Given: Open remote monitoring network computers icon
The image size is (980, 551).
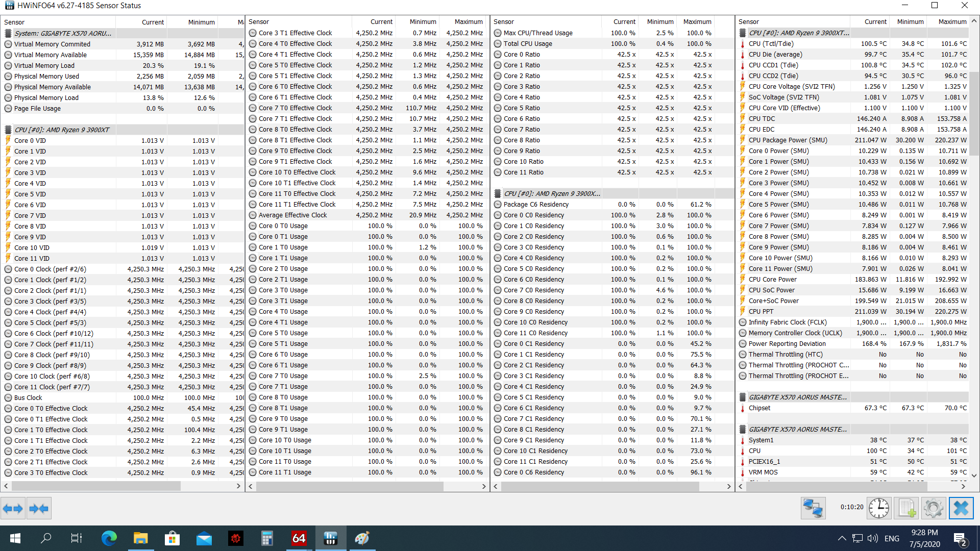Looking at the screenshot, I should coord(813,508).
